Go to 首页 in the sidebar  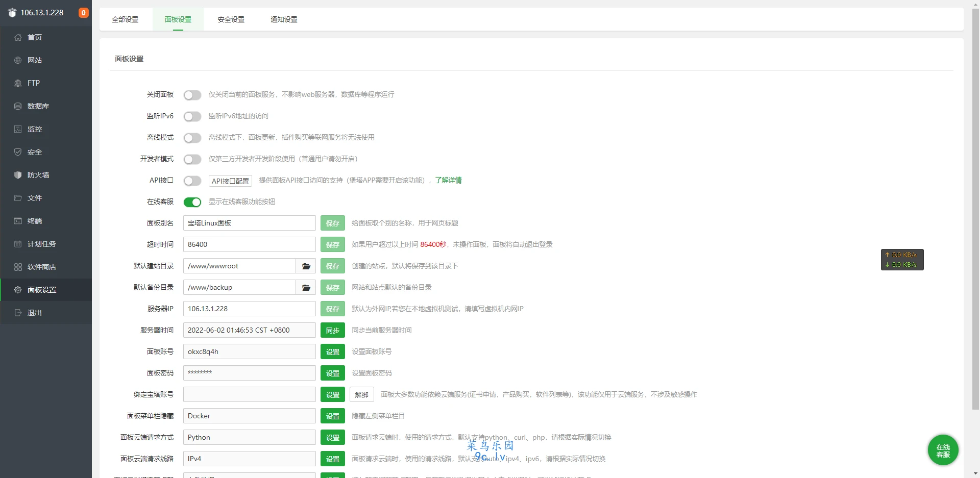click(46, 37)
